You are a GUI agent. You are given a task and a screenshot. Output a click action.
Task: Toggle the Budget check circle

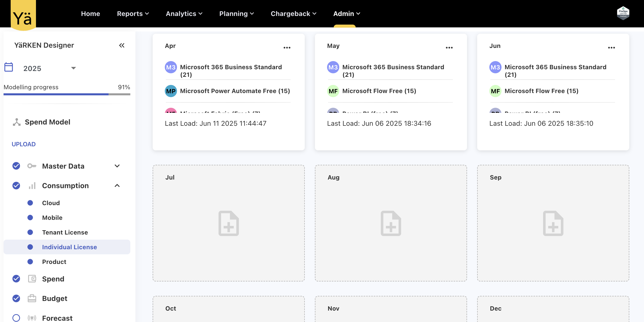16,298
